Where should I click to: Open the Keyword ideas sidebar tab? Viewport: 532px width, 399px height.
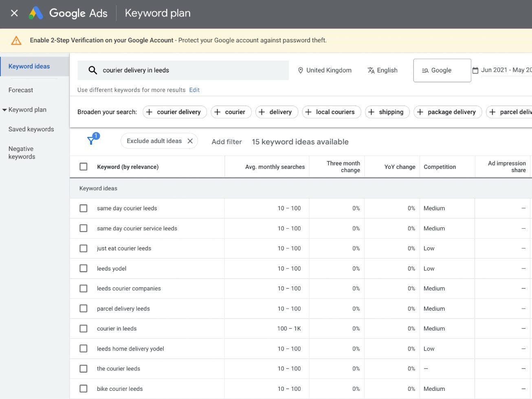tap(35, 66)
